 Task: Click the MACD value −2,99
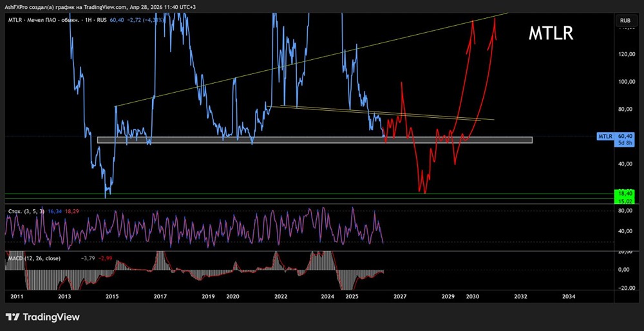click(104, 259)
